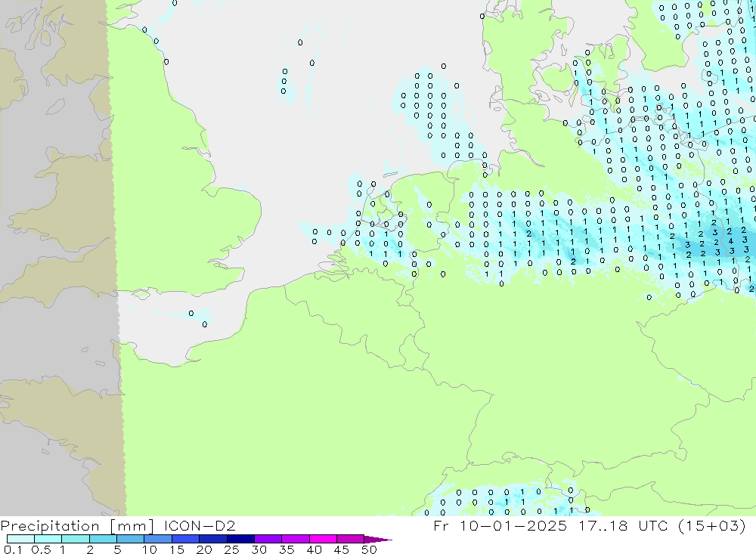Click the 5–10 mm legend color swatch
Viewport: 756px width, 554px height.
pyautogui.click(x=130, y=539)
